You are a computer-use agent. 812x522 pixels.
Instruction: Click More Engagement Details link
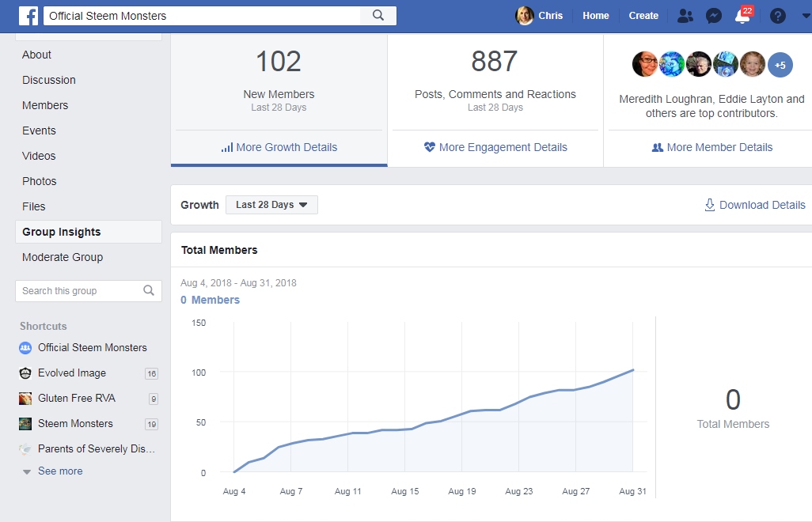tap(495, 147)
